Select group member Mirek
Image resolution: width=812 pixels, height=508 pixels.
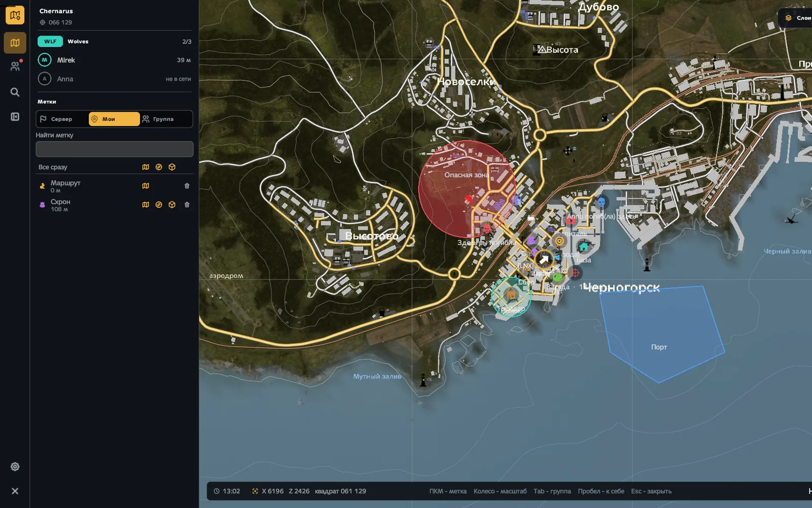pos(114,60)
